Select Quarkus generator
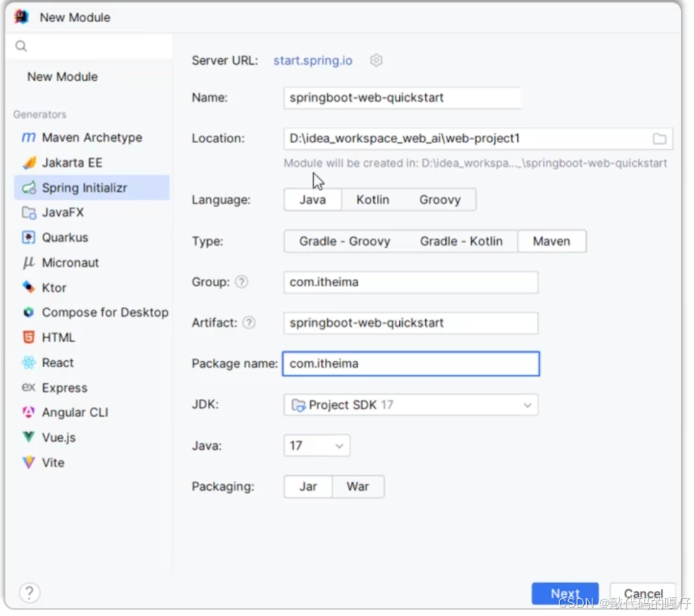The image size is (694, 616). click(x=91, y=237)
